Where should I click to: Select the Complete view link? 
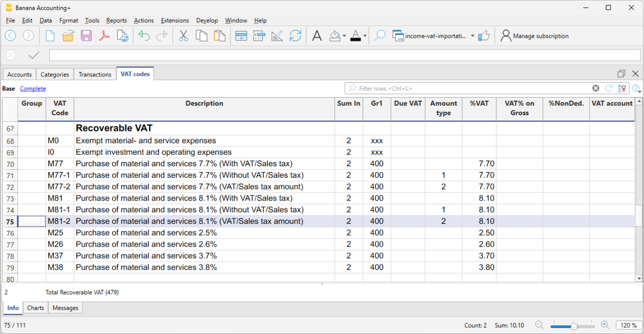(x=33, y=88)
